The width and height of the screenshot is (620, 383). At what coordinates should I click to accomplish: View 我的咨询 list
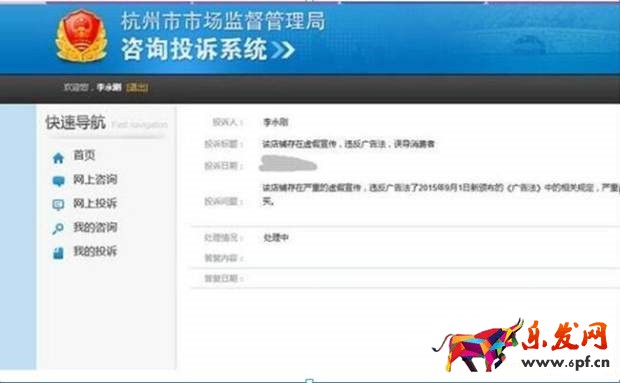click(x=95, y=227)
